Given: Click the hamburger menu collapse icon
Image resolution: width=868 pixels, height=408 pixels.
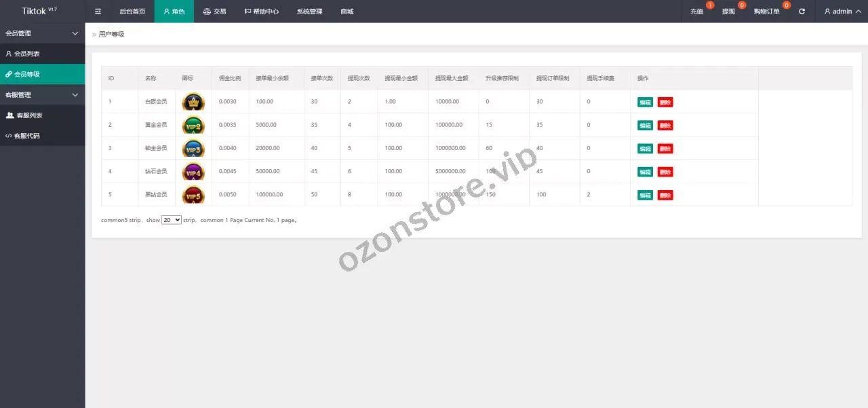Looking at the screenshot, I should click(x=98, y=12).
